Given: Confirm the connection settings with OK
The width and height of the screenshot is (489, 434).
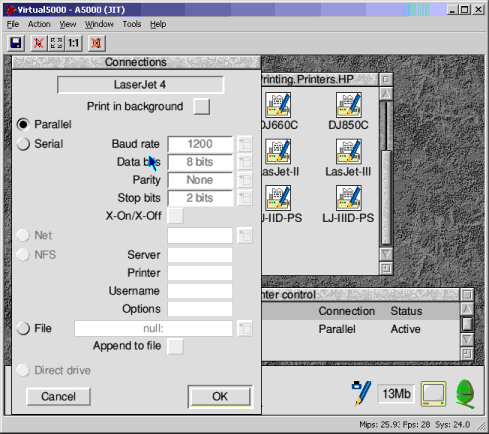Looking at the screenshot, I should [x=220, y=396].
